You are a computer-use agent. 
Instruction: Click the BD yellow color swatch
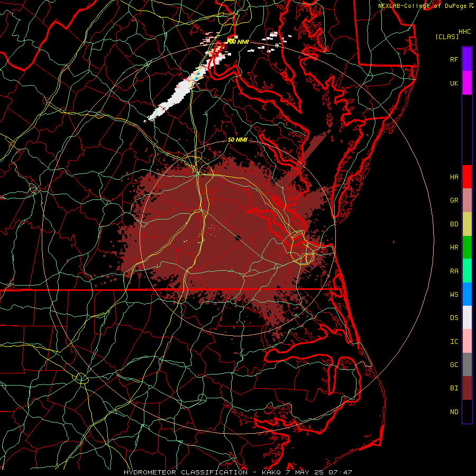pyautogui.click(x=467, y=224)
